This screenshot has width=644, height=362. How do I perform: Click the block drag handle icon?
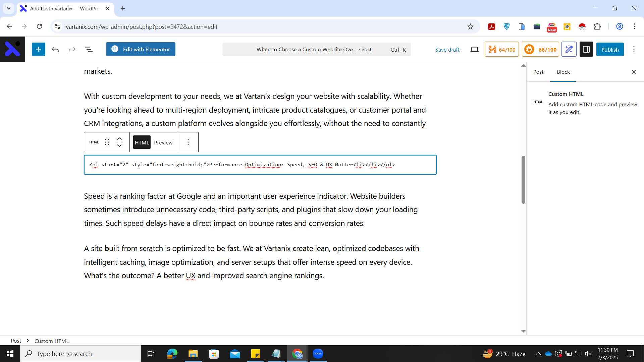(107, 142)
